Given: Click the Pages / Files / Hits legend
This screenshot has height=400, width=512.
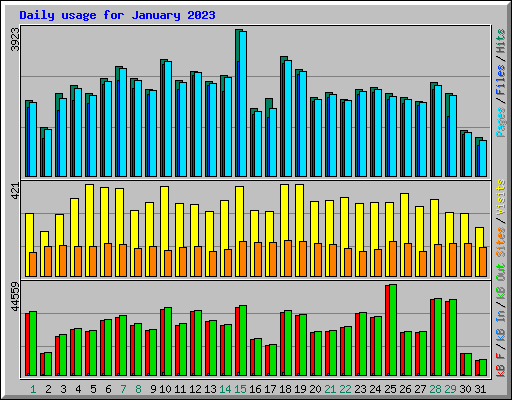Looking at the screenshot, I should coord(501,83).
